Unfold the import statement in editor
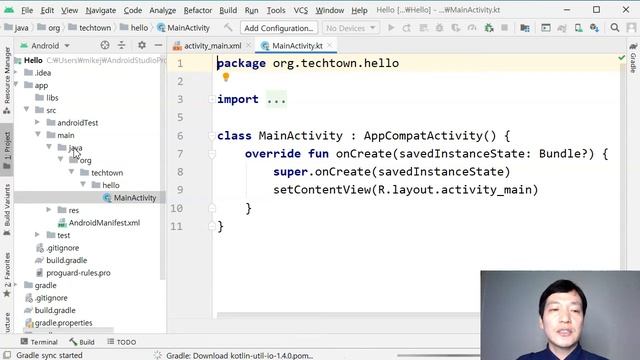640x360 pixels. pyautogui.click(x=211, y=99)
